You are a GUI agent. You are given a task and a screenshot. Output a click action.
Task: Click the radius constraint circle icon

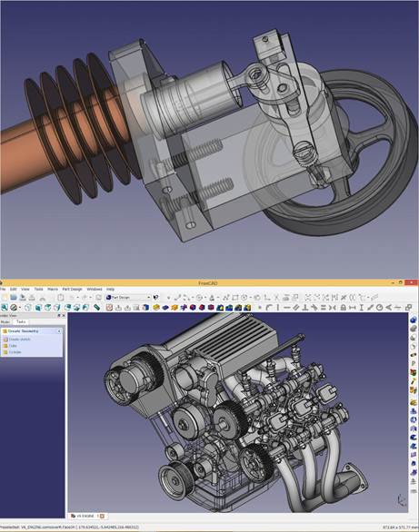pos(379,308)
